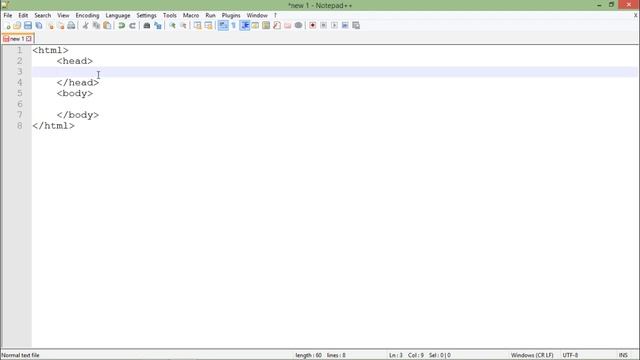
Task: Click 'Normal text file' in status bar
Action: [21, 355]
